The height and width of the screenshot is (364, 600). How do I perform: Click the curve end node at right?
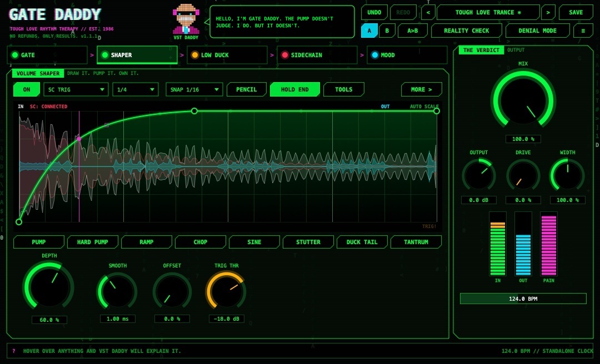point(437,111)
